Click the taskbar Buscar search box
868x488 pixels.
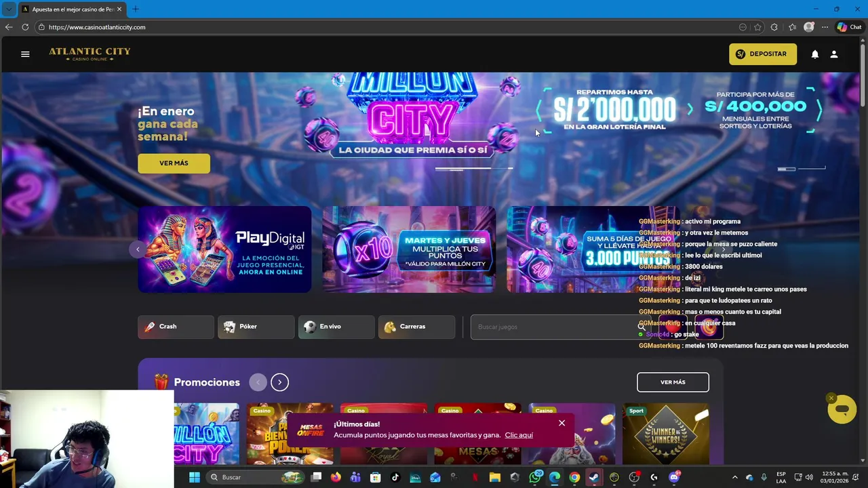(255, 477)
